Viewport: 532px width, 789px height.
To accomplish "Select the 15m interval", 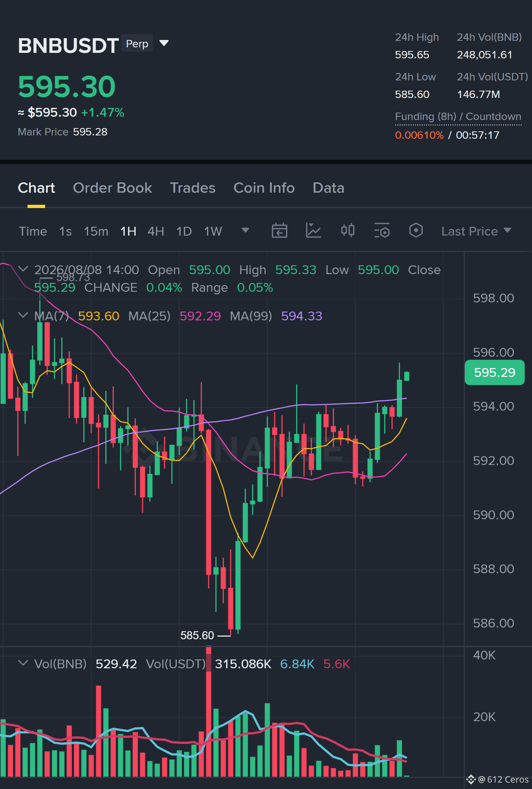I will (96, 231).
